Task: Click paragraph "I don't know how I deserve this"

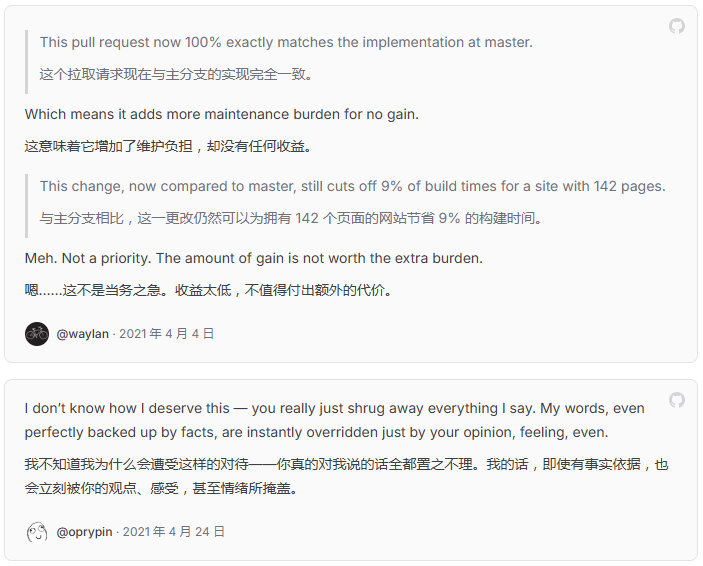Action: point(334,408)
